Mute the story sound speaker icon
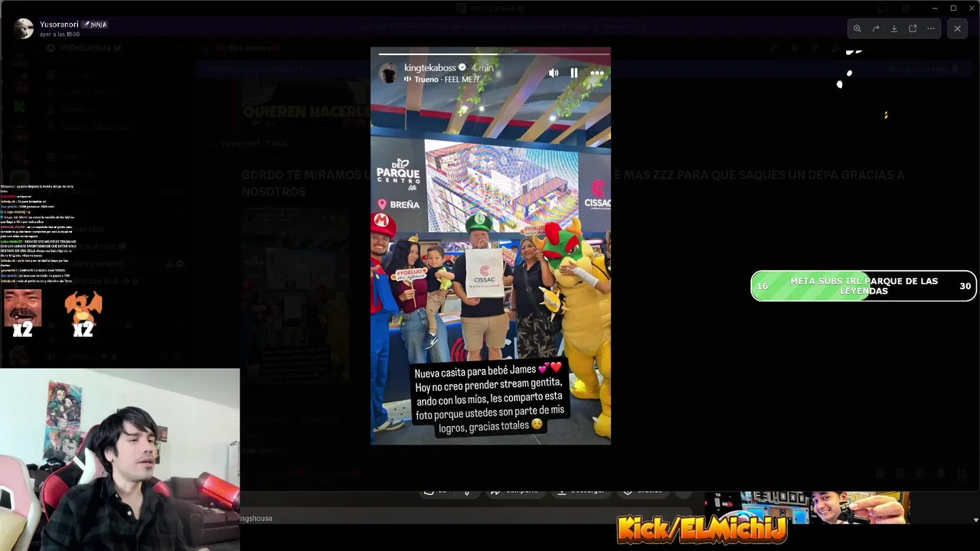 [554, 73]
